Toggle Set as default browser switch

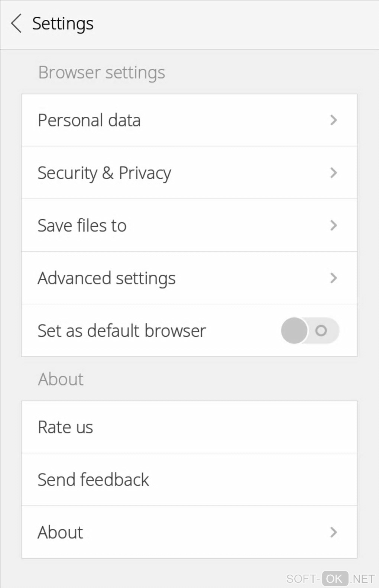[310, 330]
